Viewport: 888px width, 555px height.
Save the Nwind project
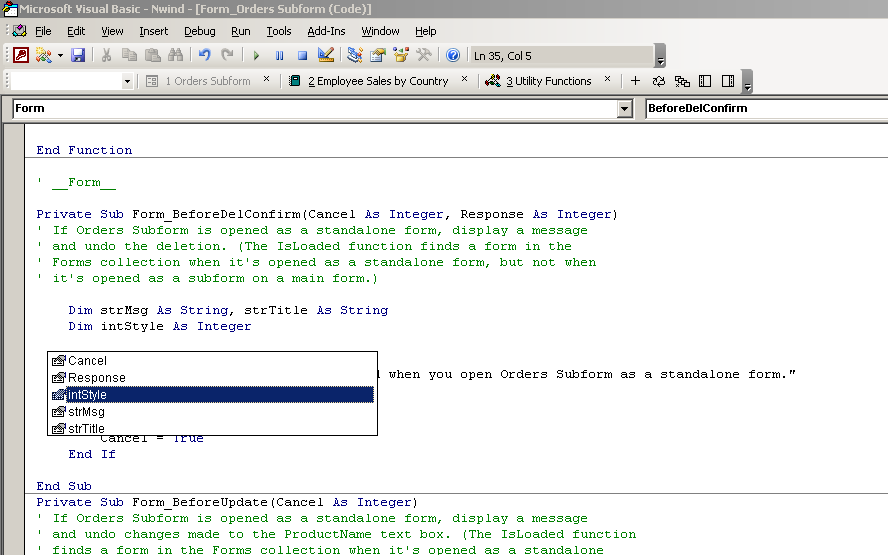pyautogui.click(x=78, y=55)
